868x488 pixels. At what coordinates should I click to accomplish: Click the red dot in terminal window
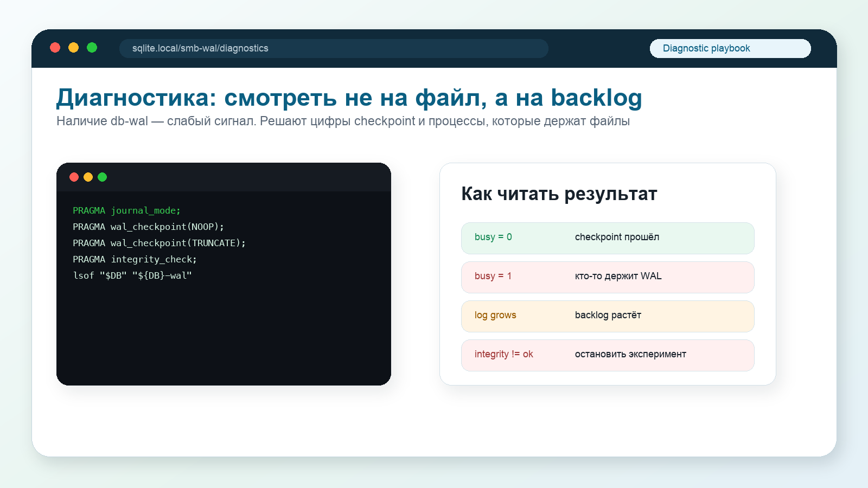pyautogui.click(x=74, y=177)
